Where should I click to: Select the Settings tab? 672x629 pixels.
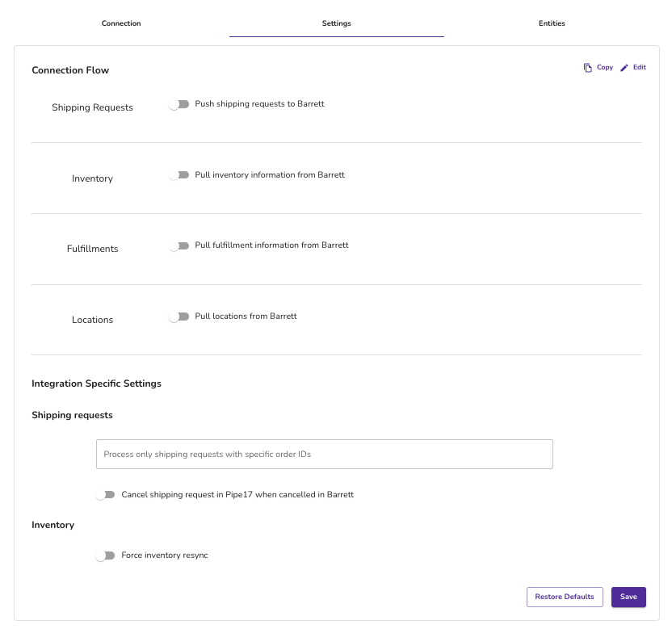(x=337, y=23)
